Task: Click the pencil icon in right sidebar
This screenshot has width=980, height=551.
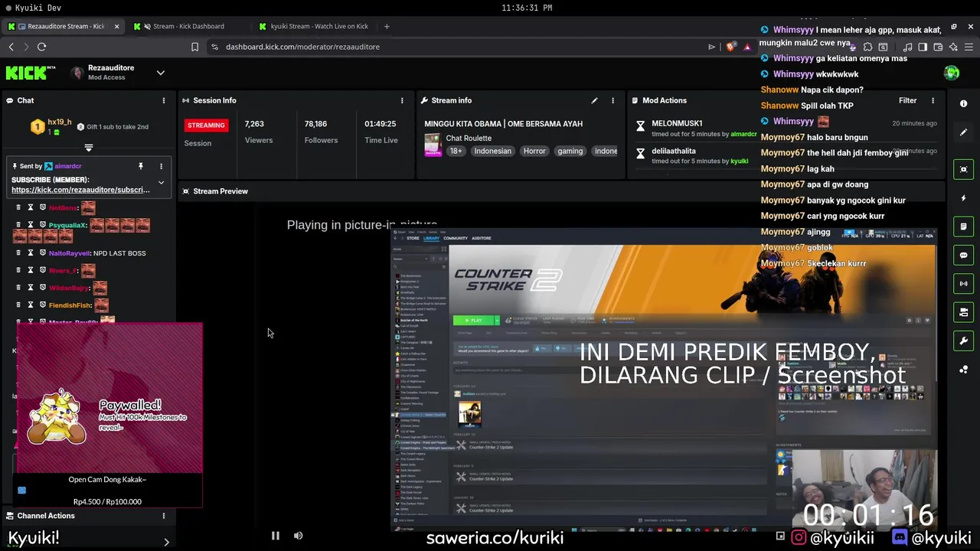Action: click(963, 132)
